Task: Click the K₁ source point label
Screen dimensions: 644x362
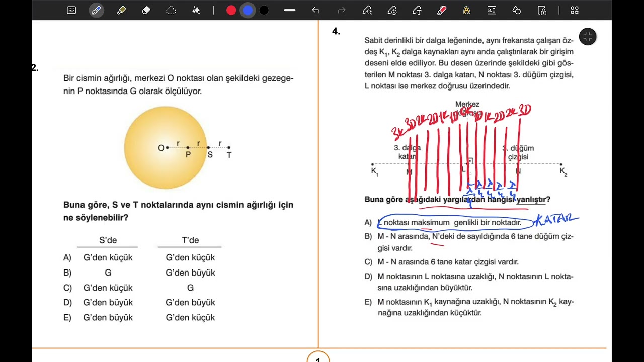Action: [375, 171]
